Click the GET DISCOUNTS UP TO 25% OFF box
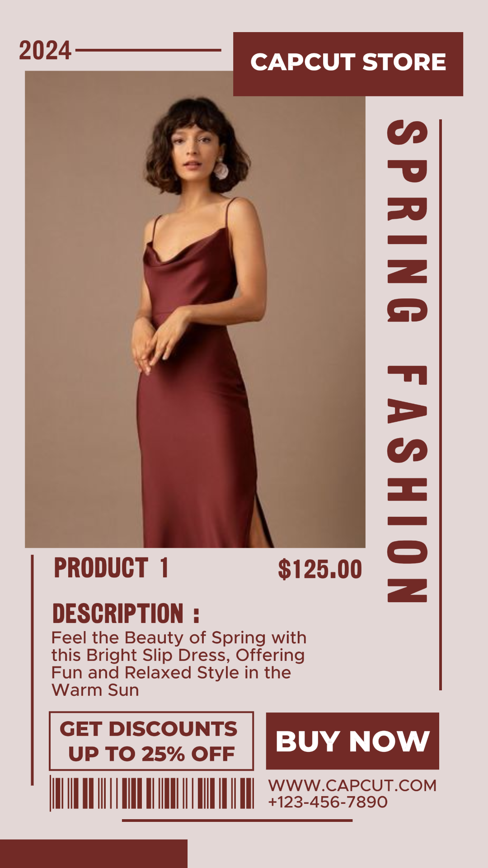 [151, 741]
